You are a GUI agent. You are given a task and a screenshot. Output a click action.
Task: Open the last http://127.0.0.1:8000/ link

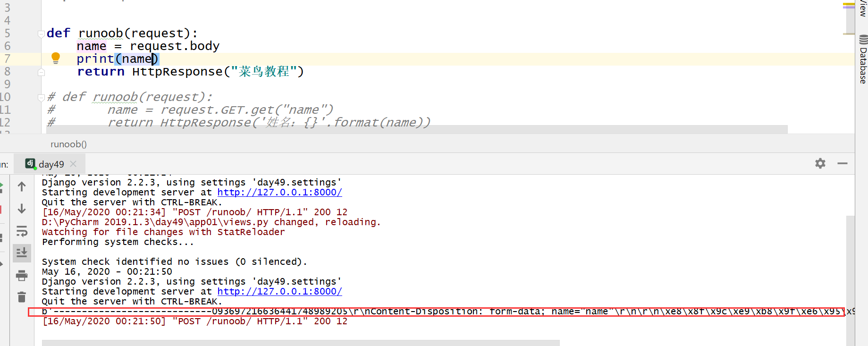pos(279,292)
